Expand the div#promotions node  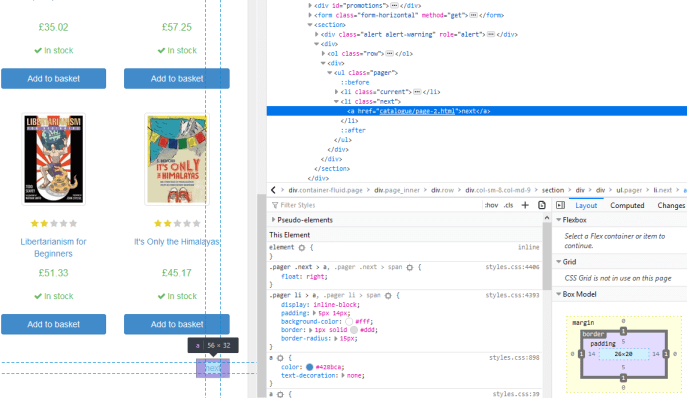coord(310,6)
